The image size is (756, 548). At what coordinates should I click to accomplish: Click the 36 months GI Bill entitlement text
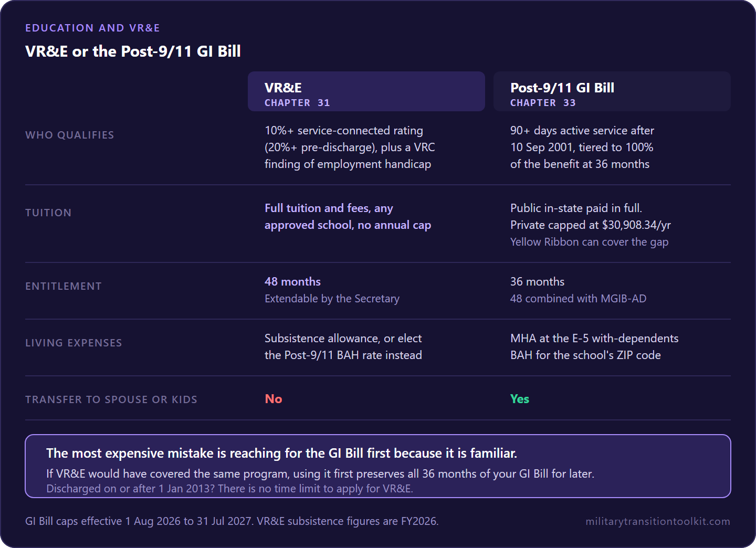point(537,282)
